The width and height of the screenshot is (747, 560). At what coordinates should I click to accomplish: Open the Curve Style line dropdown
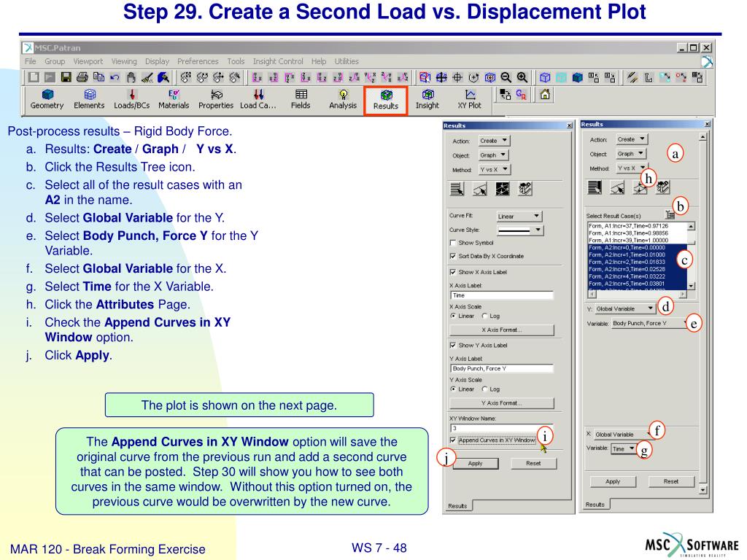[x=519, y=230]
